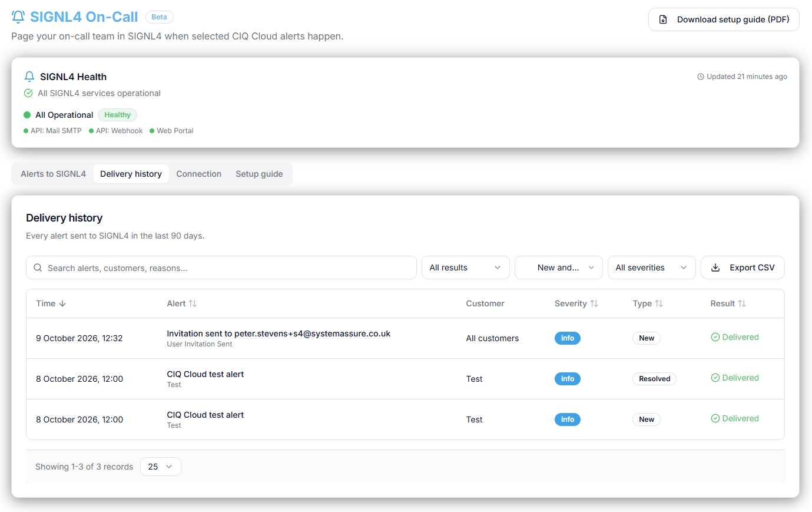Viewport: 812px width, 512px height.
Task: Click the Beta badge next to the title
Action: 160,17
